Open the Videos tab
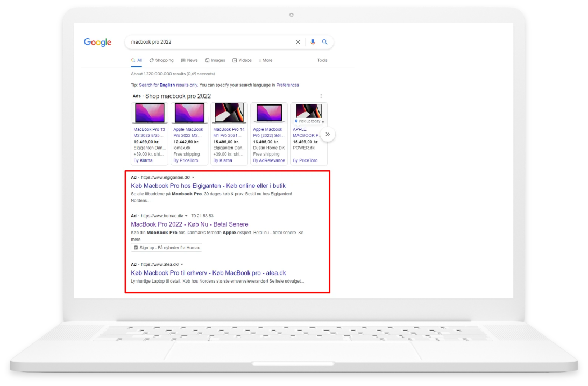 [242, 60]
